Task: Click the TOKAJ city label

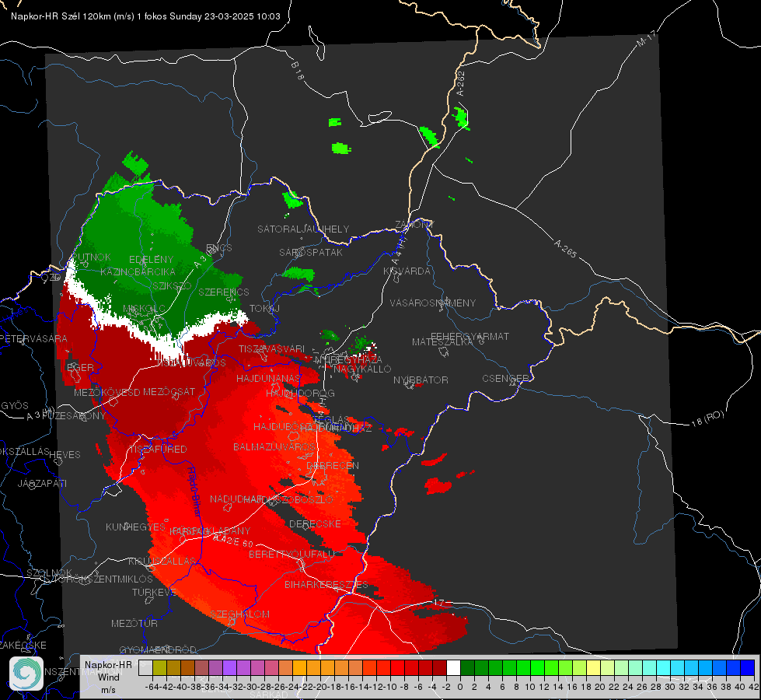Action: 264,309
